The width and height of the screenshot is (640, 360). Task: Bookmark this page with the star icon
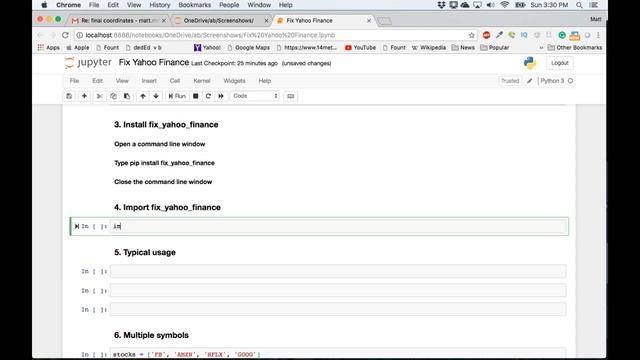471,35
